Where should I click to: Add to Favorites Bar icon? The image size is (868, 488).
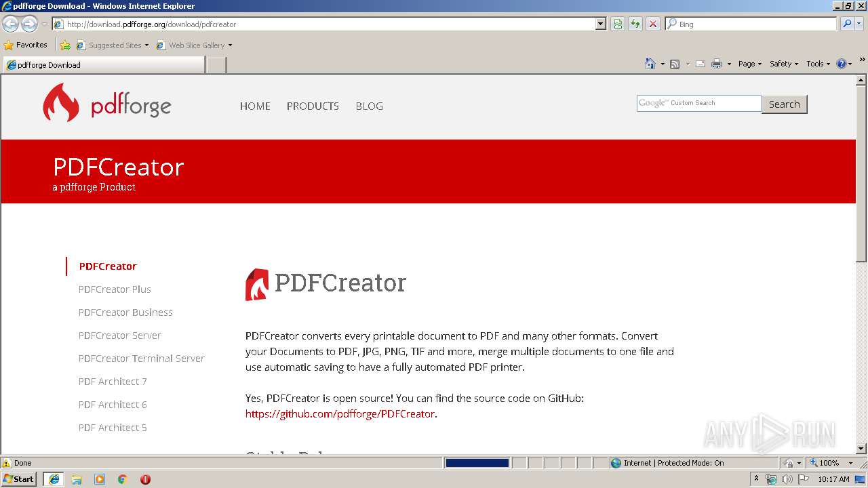[65, 45]
